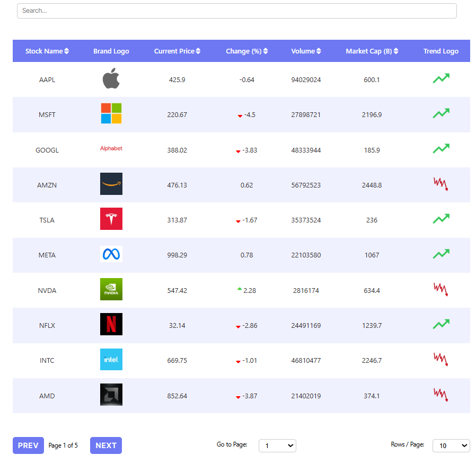Image resolution: width=476 pixels, height=464 pixels.
Task: Click the upward trend icon for GOOGL
Action: [441, 149]
